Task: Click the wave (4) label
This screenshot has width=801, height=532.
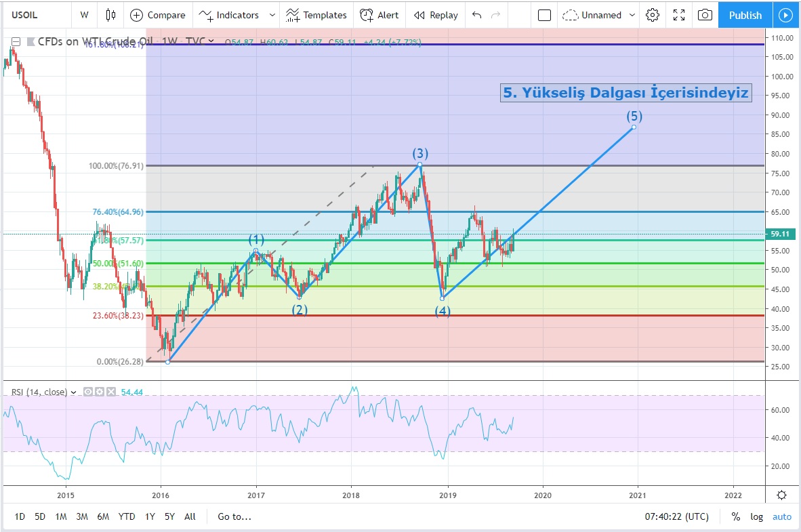Action: pos(443,310)
